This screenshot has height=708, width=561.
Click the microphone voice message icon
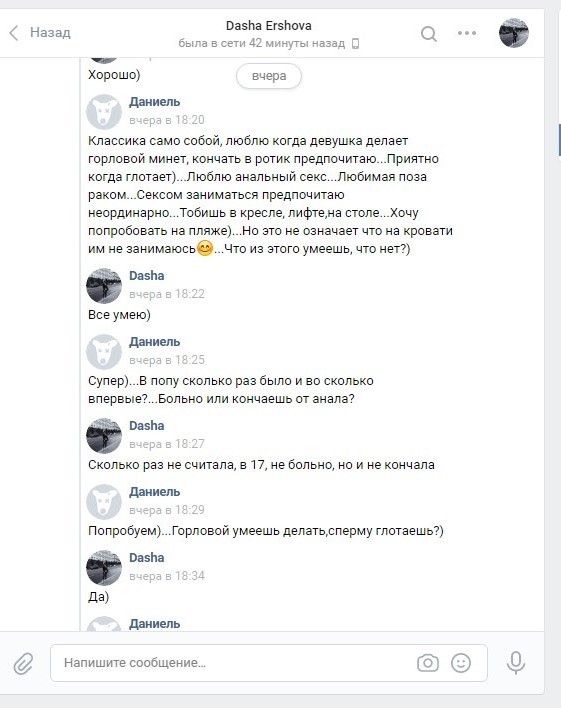pos(516,663)
